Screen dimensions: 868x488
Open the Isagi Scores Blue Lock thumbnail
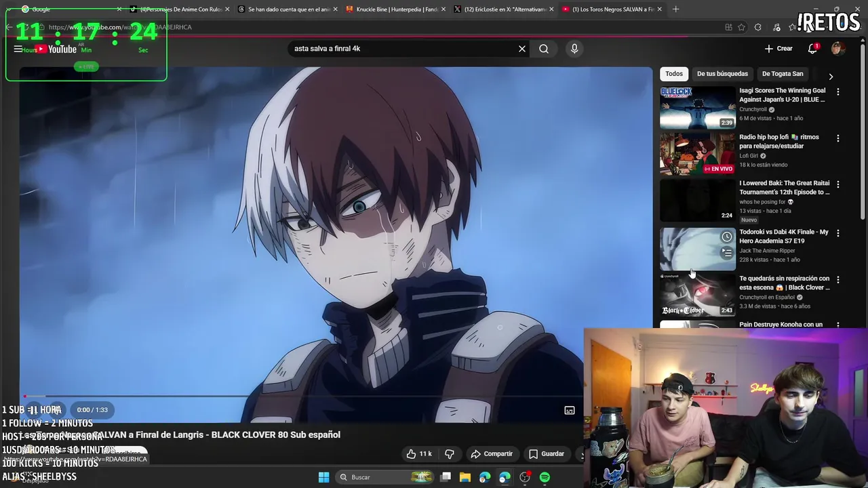tap(698, 107)
